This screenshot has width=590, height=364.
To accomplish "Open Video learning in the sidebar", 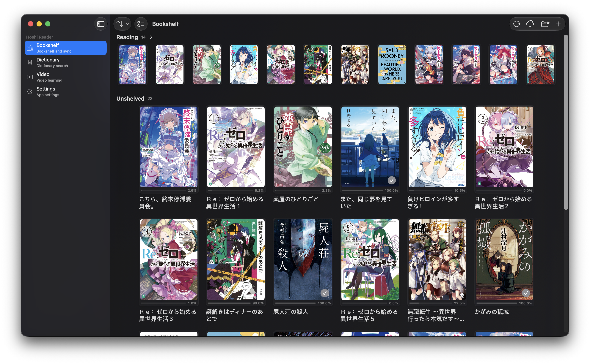I will point(65,77).
